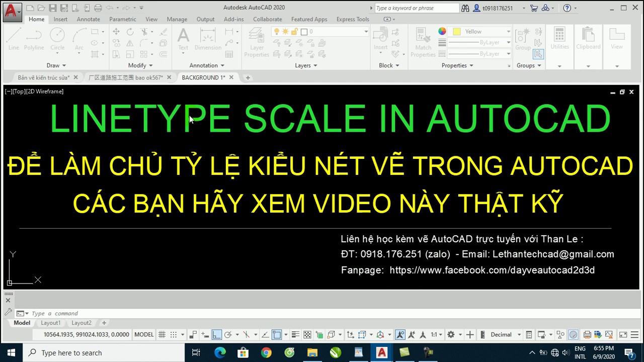Select the Circle tool
644x362 pixels.
click(57, 39)
